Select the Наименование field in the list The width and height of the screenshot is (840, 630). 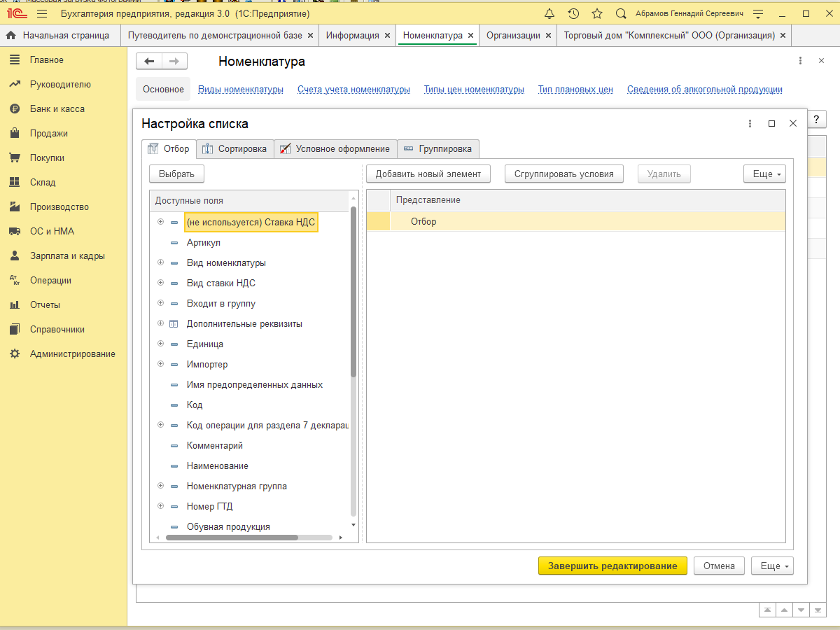[217, 466]
